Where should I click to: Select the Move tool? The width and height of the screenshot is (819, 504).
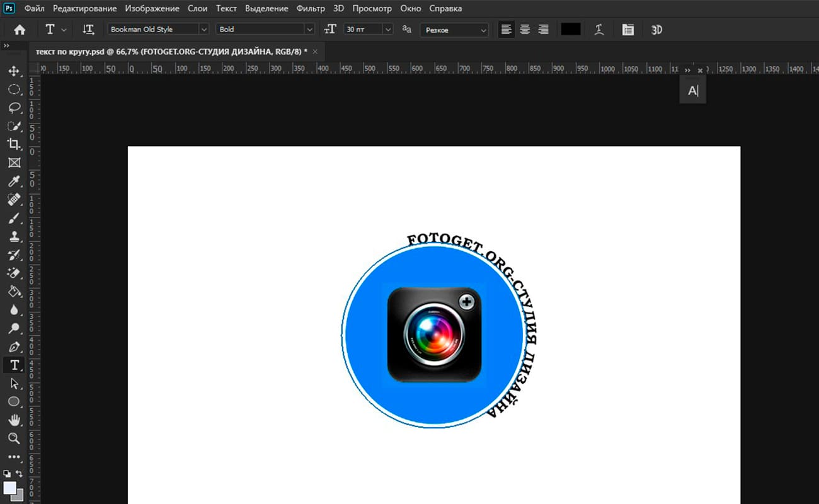14,71
